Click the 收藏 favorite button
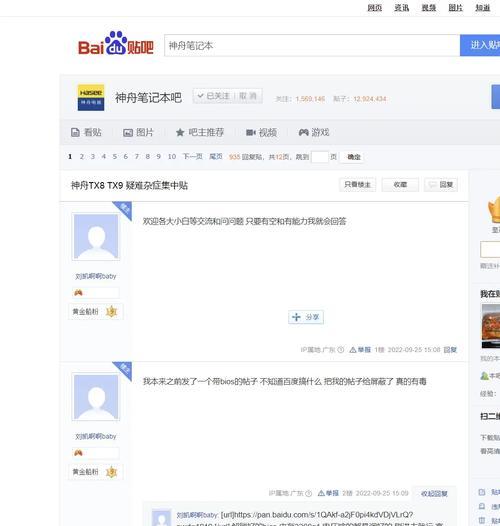The image size is (500, 526). [400, 185]
